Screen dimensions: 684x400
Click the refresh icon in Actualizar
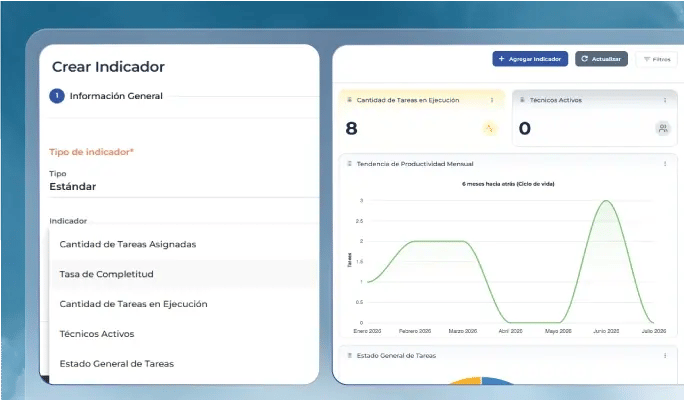pyautogui.click(x=584, y=58)
